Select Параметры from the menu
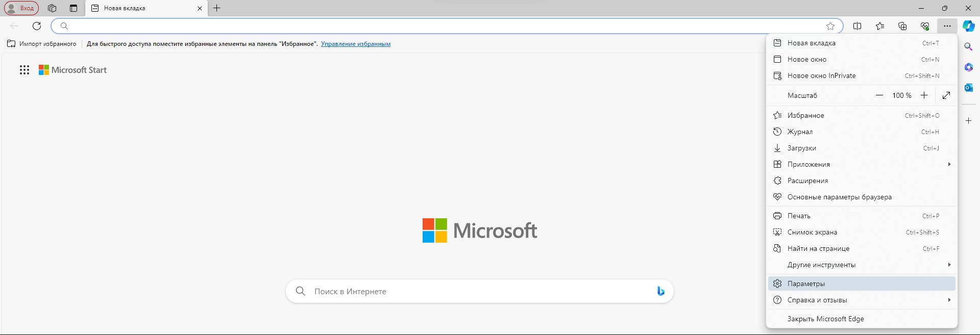 click(806, 284)
